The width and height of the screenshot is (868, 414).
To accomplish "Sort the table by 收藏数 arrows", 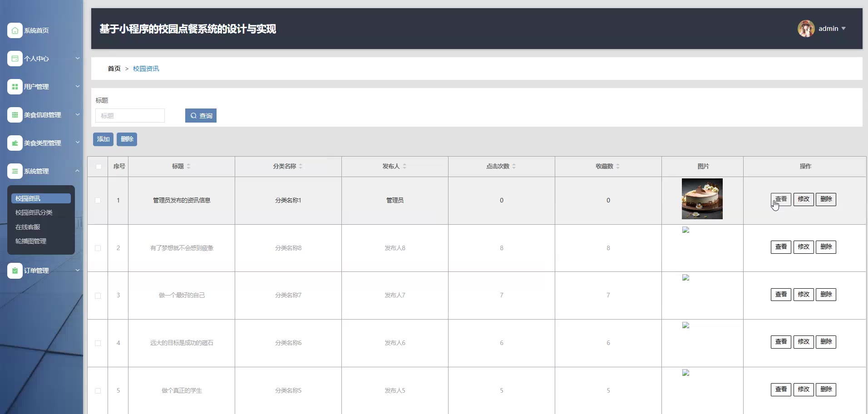I will tap(618, 167).
